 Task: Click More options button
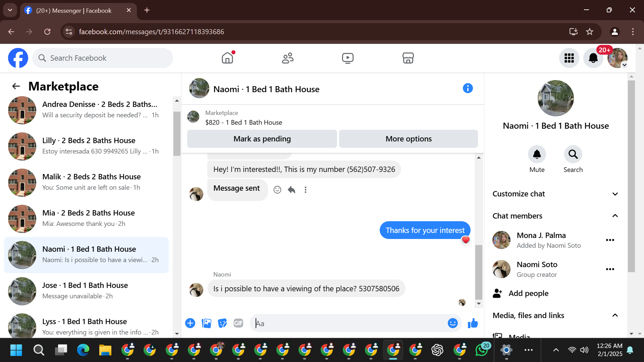click(x=409, y=139)
